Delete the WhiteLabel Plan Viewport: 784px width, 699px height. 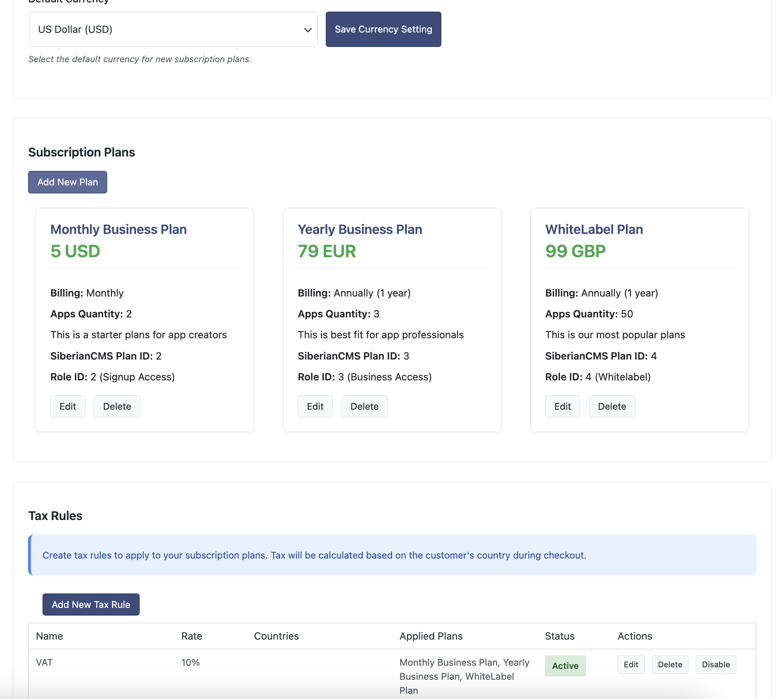[x=612, y=406]
